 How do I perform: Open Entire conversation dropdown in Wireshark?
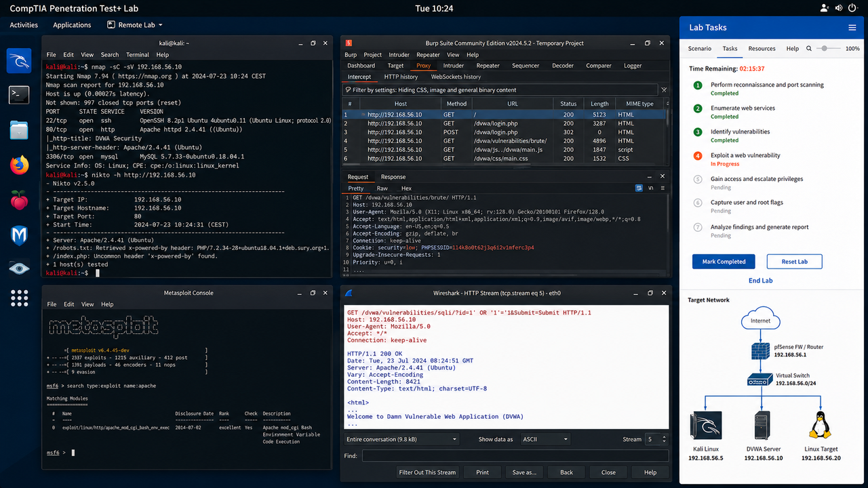401,439
